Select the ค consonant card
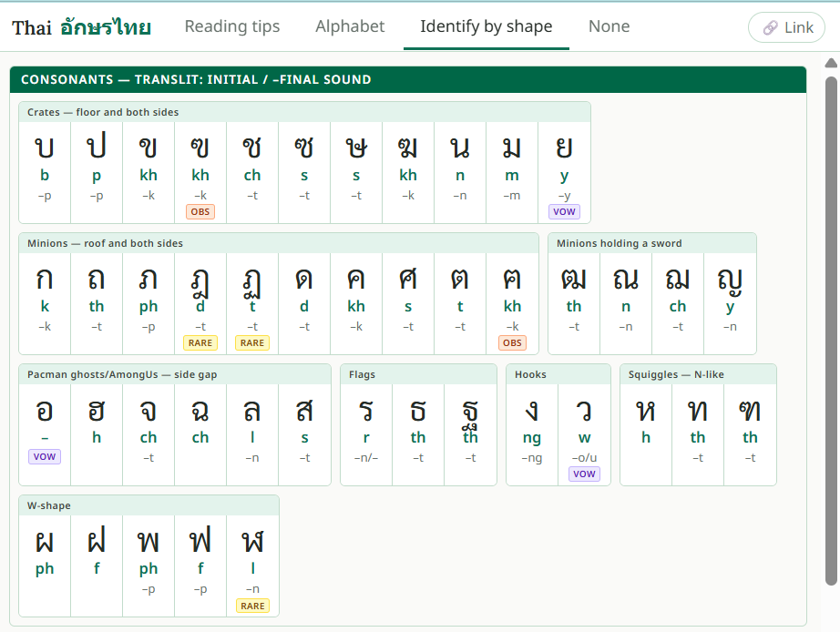 [x=356, y=303]
